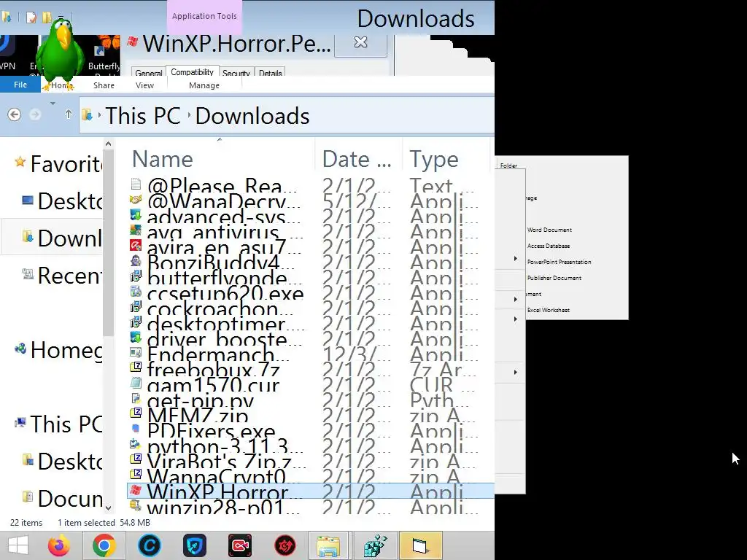Switch to the Share ribbon tab

click(x=104, y=85)
